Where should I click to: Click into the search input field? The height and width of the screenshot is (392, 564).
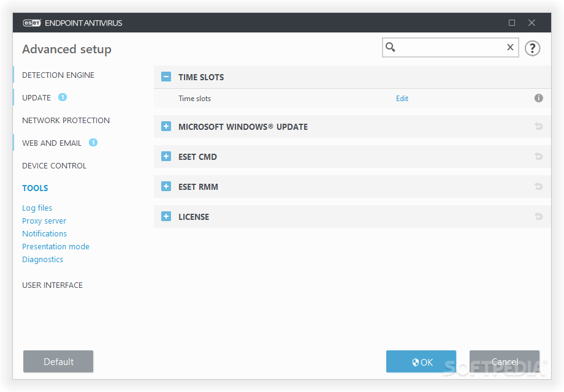pos(450,47)
